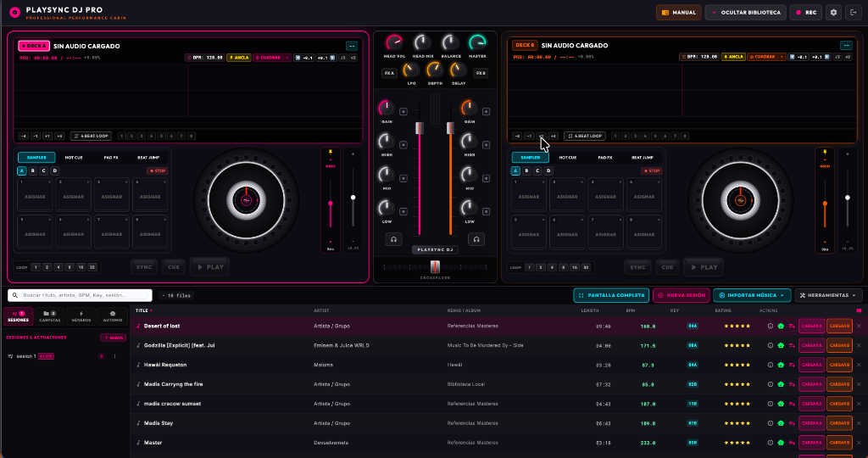Toggle the FX B button in mixer
The image size is (868, 458).
point(481,73)
